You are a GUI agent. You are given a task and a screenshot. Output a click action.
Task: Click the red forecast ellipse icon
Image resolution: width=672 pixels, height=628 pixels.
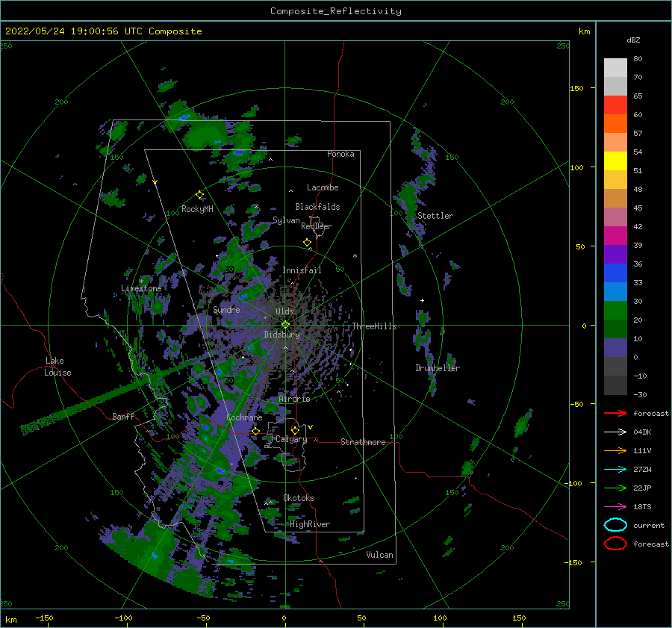(615, 544)
